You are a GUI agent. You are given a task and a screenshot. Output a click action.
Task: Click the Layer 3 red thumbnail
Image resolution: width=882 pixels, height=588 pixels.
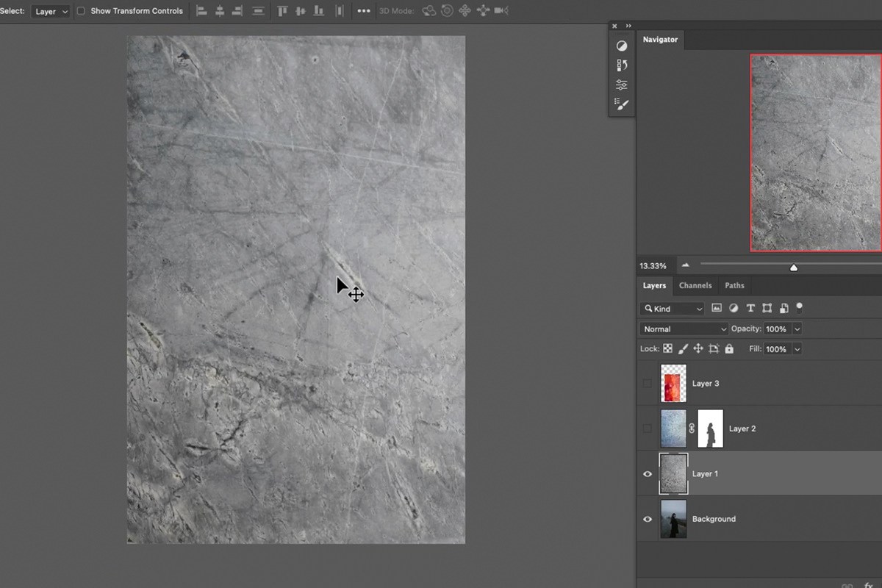[x=673, y=383]
